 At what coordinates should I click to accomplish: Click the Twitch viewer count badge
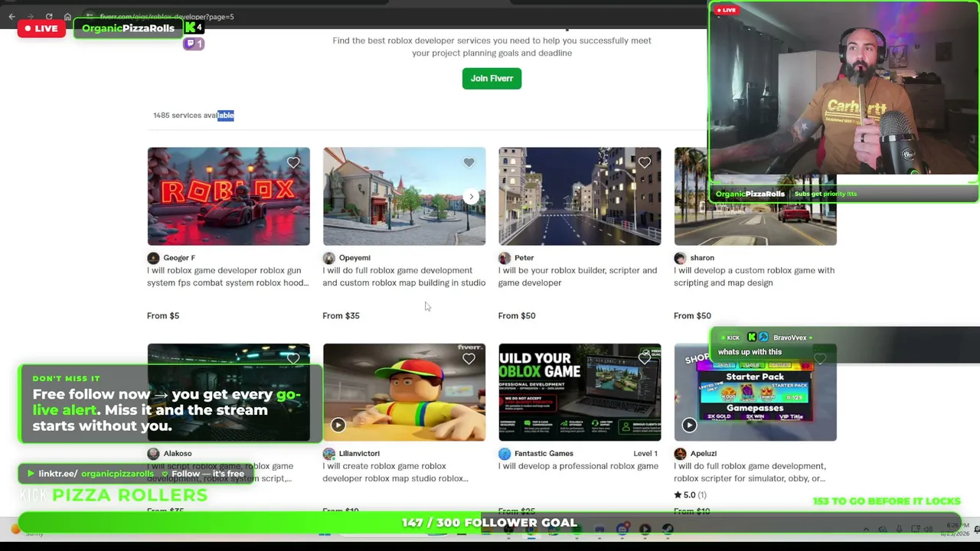coord(194,44)
